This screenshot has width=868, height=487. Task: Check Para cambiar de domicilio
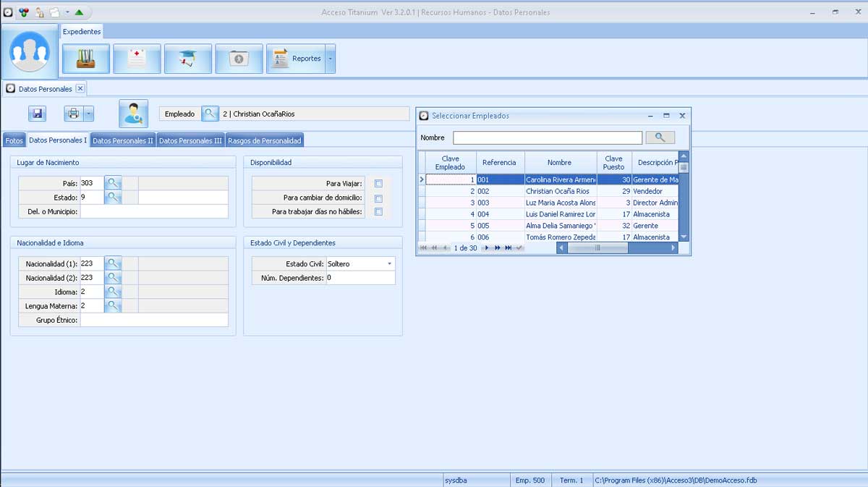click(378, 198)
